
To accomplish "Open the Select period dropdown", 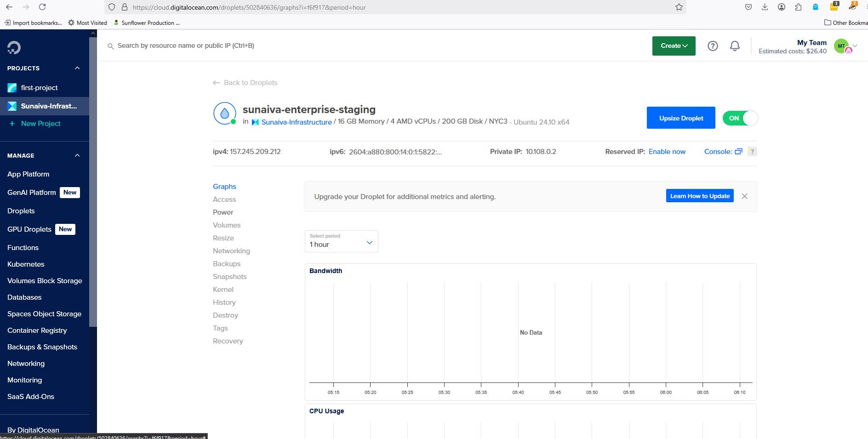I will click(341, 241).
